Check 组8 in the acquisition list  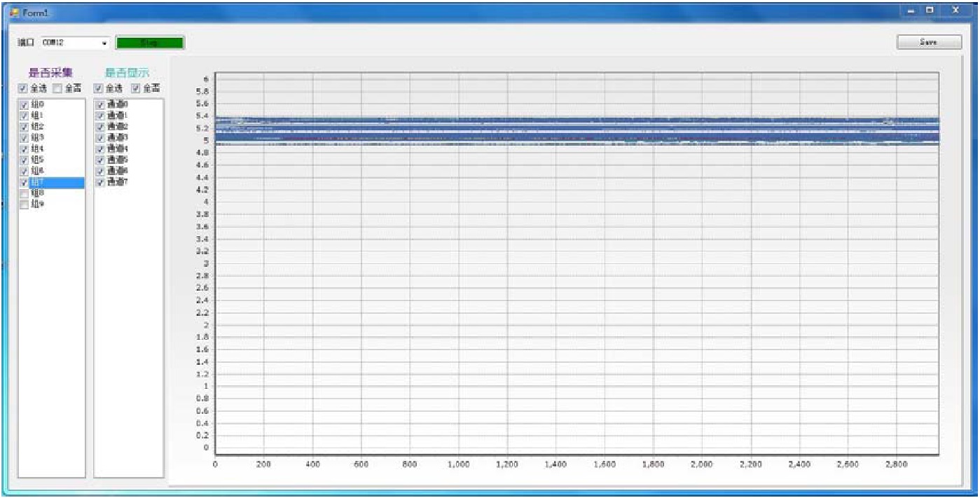coord(25,193)
